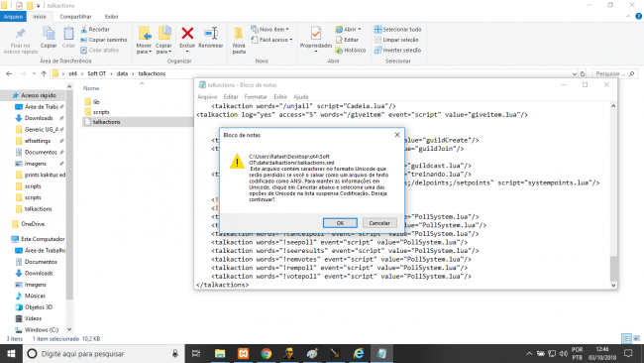Click Inverter seleção
Viewport: 644px width, 363px height.
(x=397, y=51)
